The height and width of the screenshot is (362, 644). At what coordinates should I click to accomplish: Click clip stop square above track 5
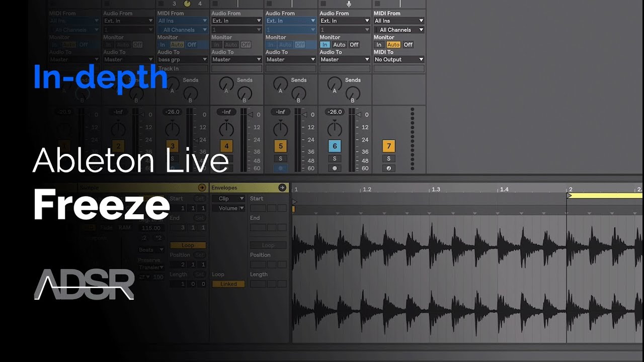point(269,4)
